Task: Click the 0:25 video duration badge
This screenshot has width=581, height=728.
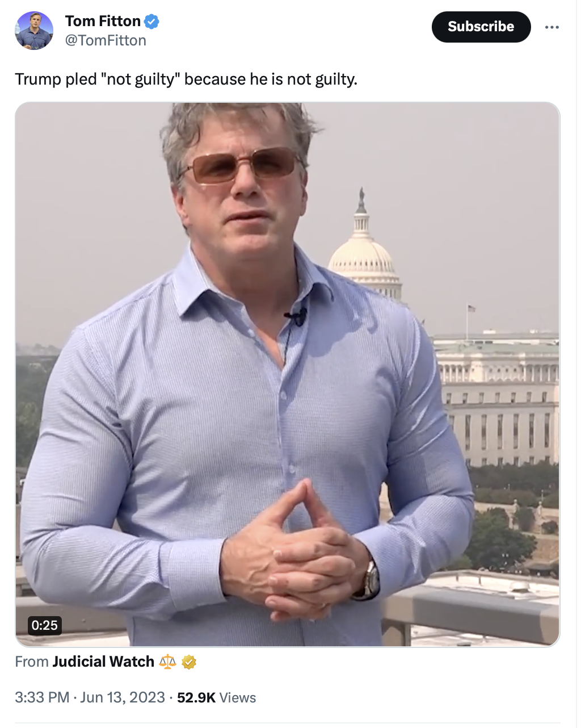Action: click(x=45, y=625)
